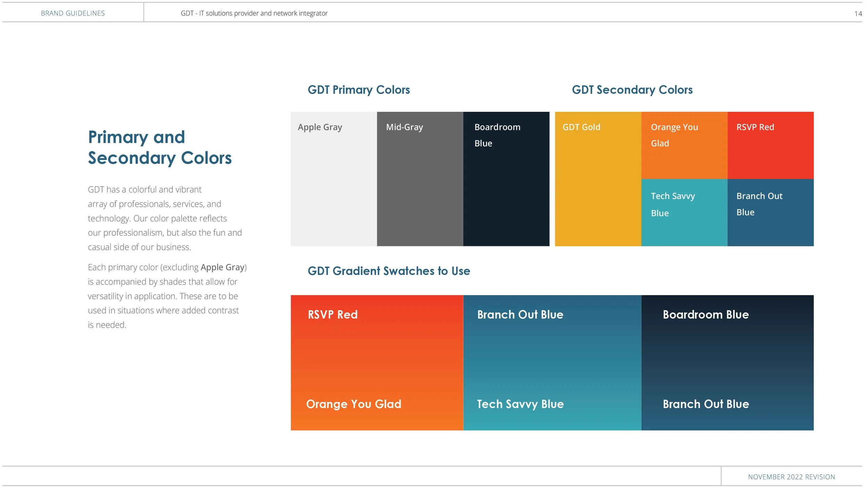The image size is (868, 488).
Task: Click the NOVEMBER 2022 REVISION footer text
Action: [x=792, y=477]
